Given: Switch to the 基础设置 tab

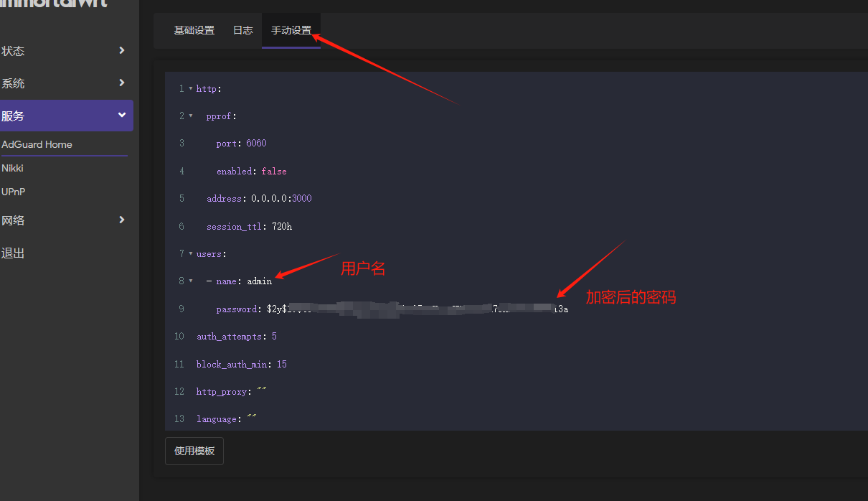Looking at the screenshot, I should click(x=193, y=30).
